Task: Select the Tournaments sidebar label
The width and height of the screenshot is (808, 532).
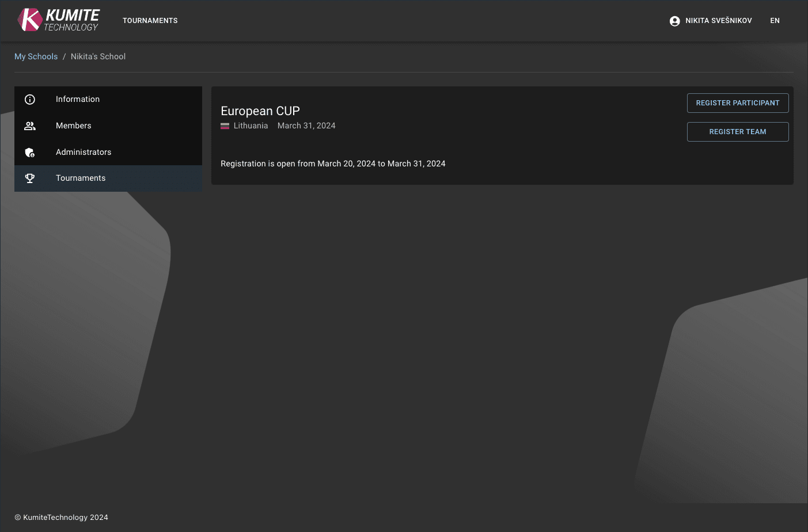Action: click(x=81, y=178)
